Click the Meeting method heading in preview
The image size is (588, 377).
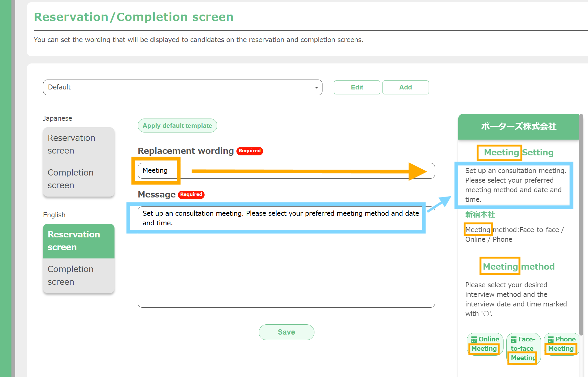[x=518, y=266]
